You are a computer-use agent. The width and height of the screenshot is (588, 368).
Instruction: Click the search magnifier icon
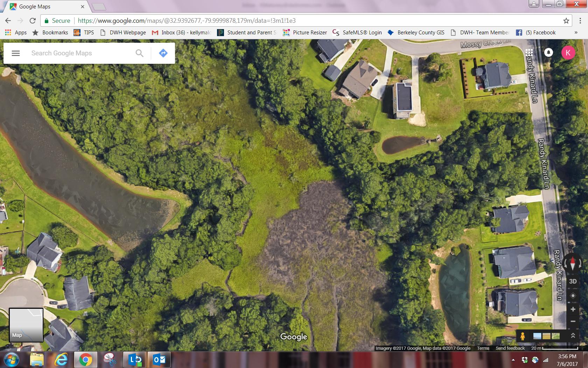click(x=139, y=53)
